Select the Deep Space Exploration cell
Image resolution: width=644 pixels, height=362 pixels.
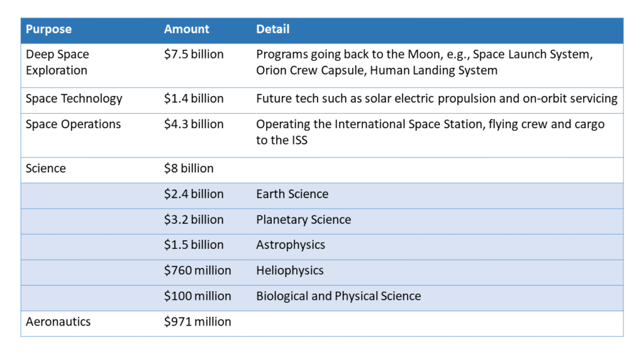click(x=57, y=62)
